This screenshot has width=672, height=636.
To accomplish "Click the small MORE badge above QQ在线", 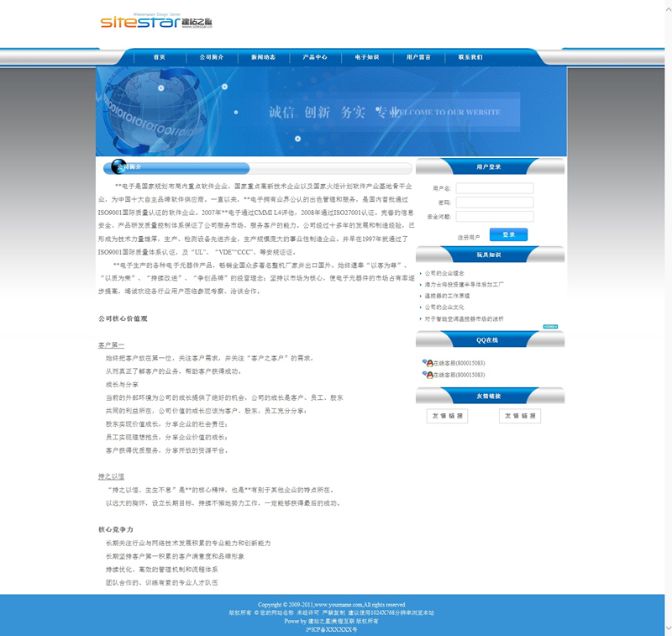I will [550, 326].
